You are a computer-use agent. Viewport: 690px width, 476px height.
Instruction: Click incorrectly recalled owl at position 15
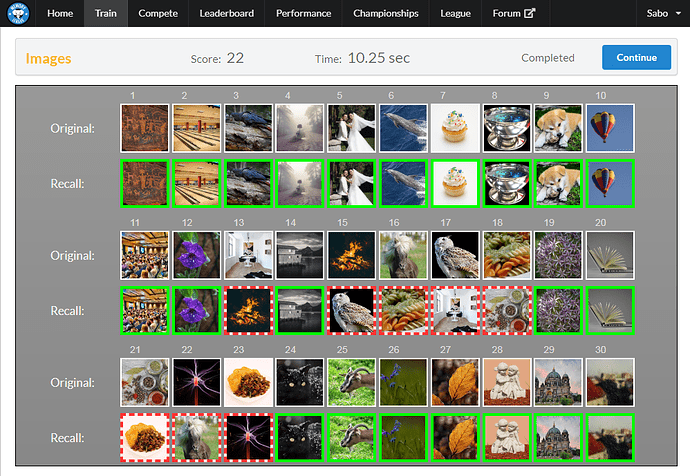352,311
